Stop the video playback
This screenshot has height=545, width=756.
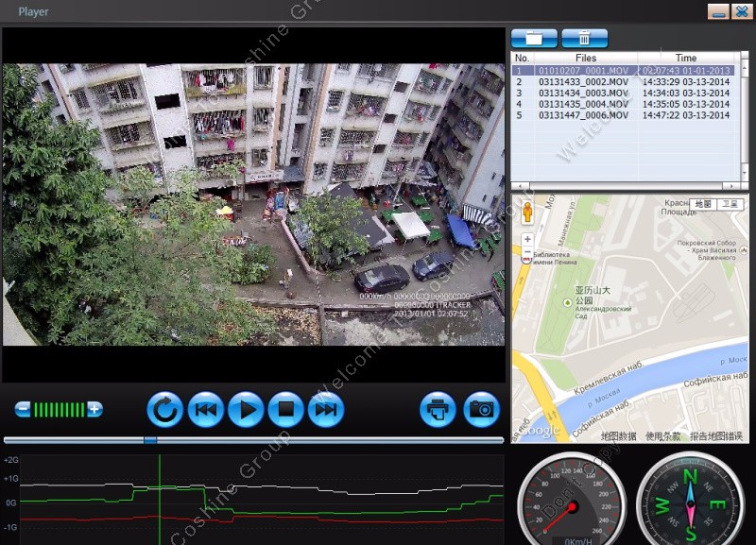pyautogui.click(x=285, y=410)
